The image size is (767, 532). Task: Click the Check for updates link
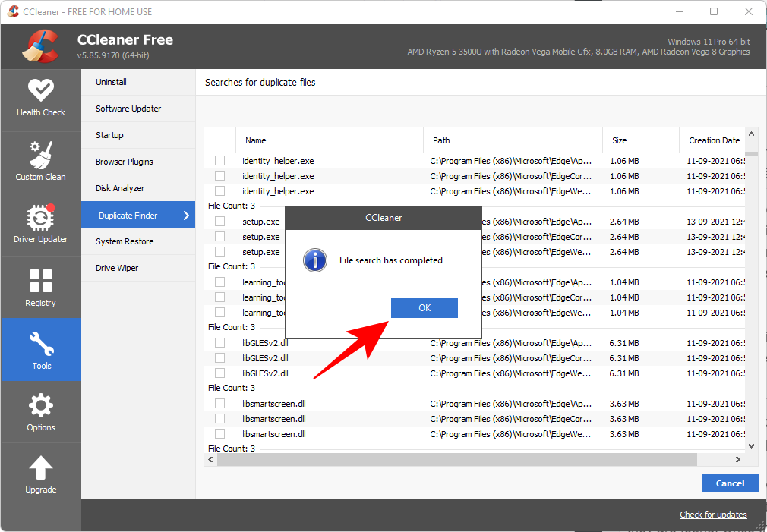713,515
